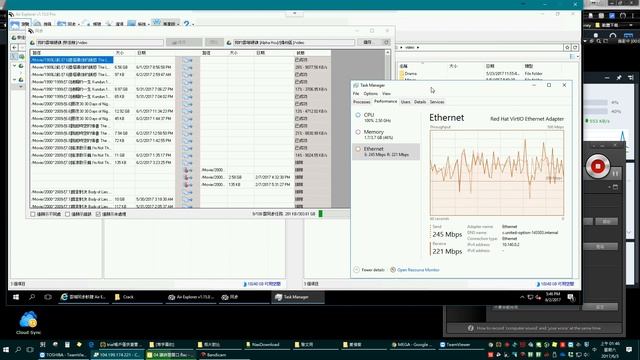This screenshot has width=640, height=360.
Task: Click the Ethernet throughput graph
Action: click(x=497, y=173)
